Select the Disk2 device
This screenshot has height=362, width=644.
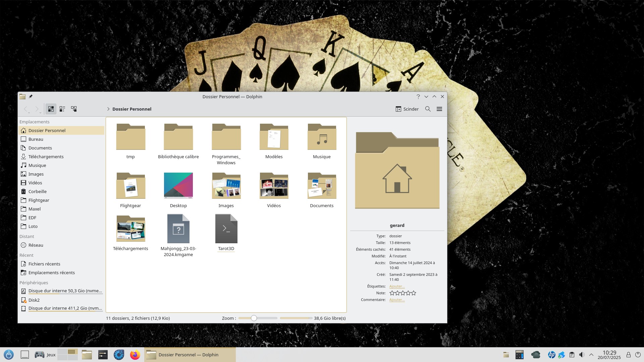tap(62, 300)
